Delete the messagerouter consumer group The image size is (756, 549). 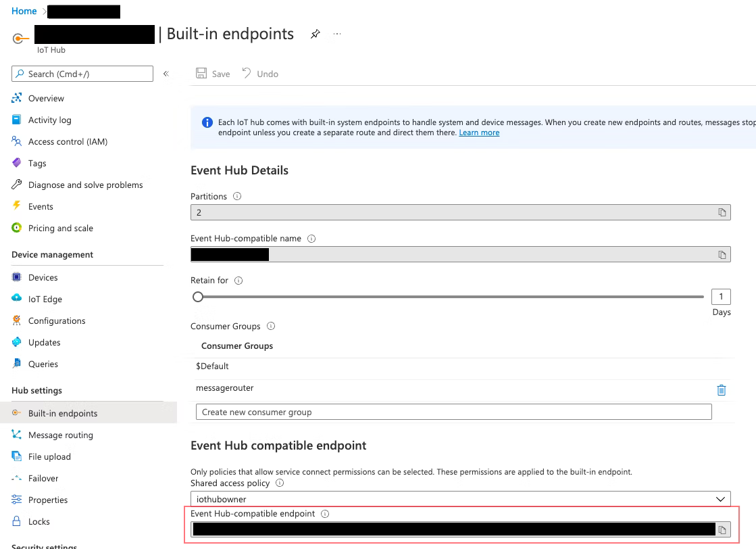(x=722, y=390)
